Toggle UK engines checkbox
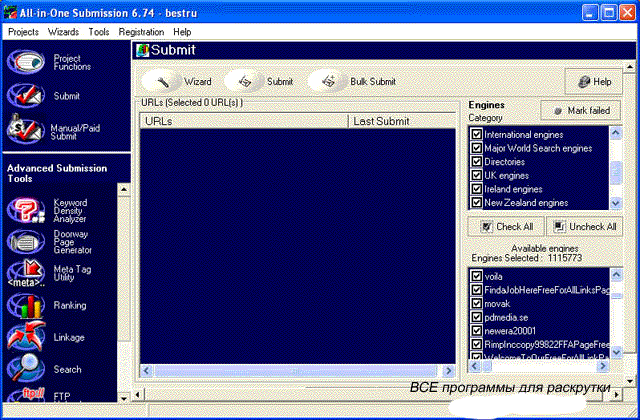The height and width of the screenshot is (420, 640). 476,175
